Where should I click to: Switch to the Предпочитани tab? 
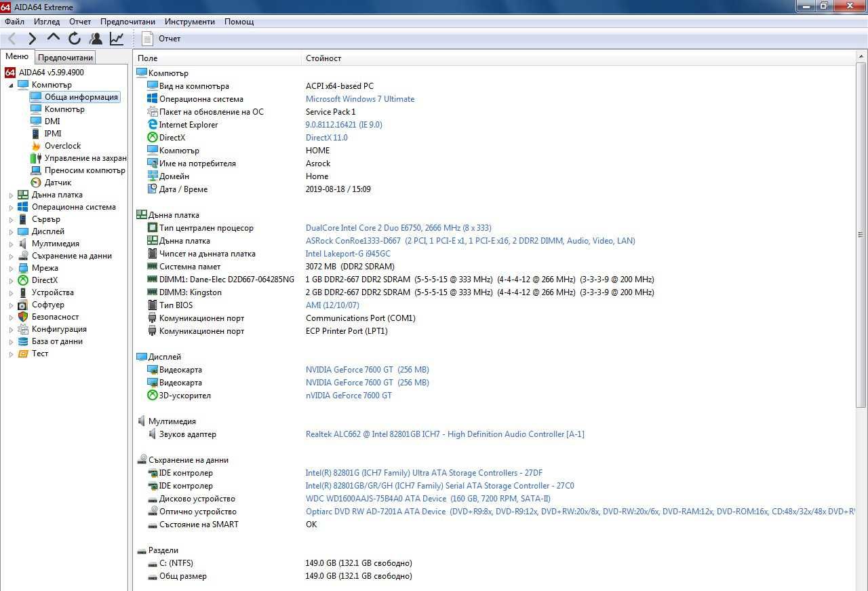(x=65, y=58)
